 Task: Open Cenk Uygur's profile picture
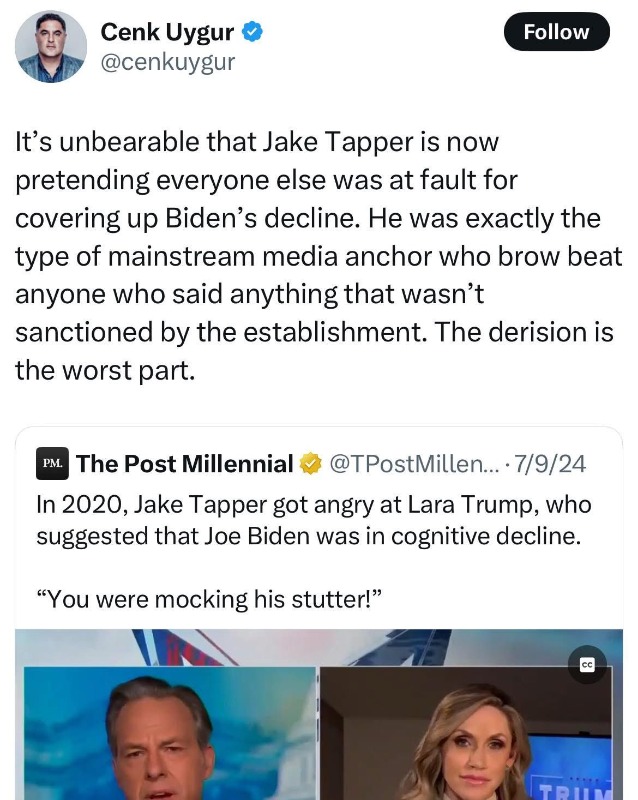pos(50,47)
